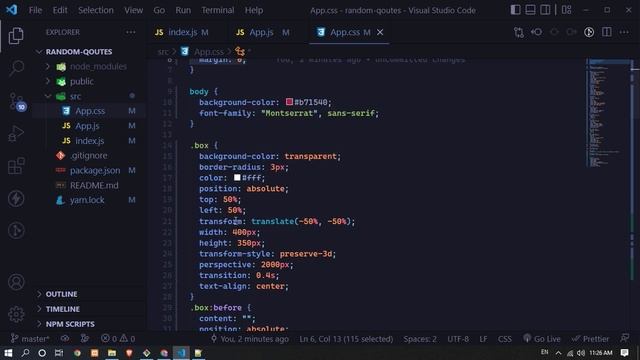Open editor more actions ellipsis
The width and height of the screenshot is (640, 360).
click(624, 32)
